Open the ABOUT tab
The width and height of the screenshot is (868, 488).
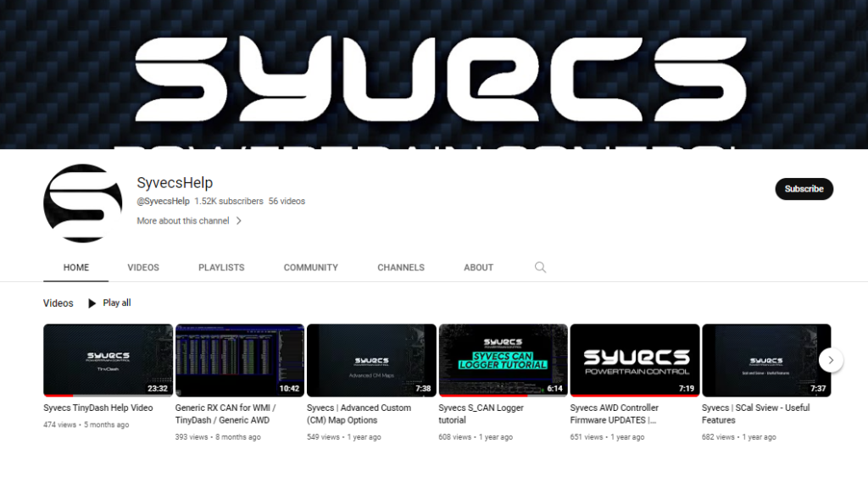tap(478, 267)
